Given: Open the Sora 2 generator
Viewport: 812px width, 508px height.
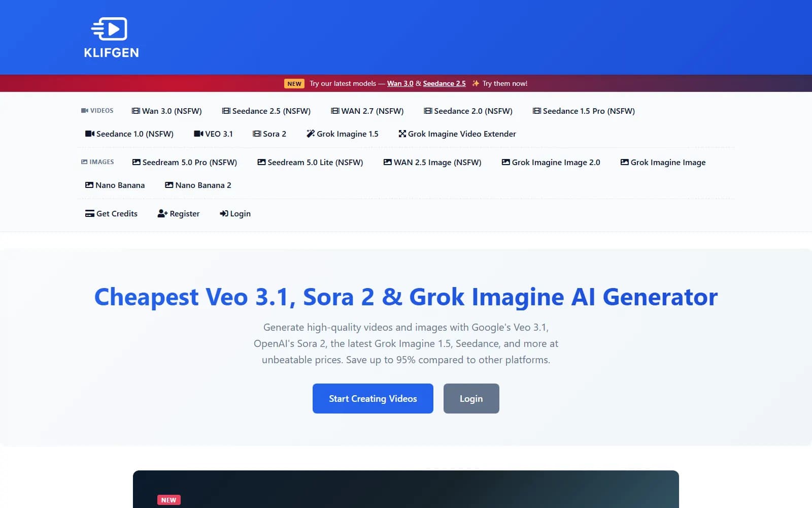Looking at the screenshot, I should pos(269,134).
